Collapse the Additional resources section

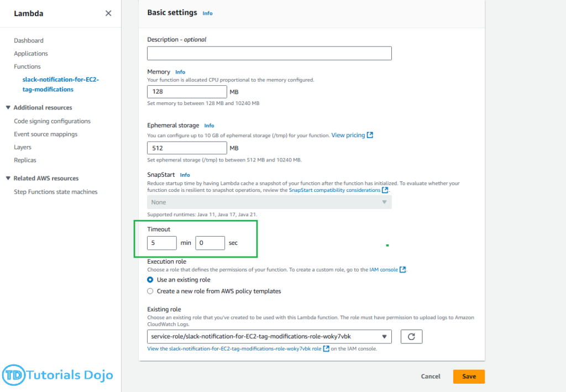click(x=8, y=108)
